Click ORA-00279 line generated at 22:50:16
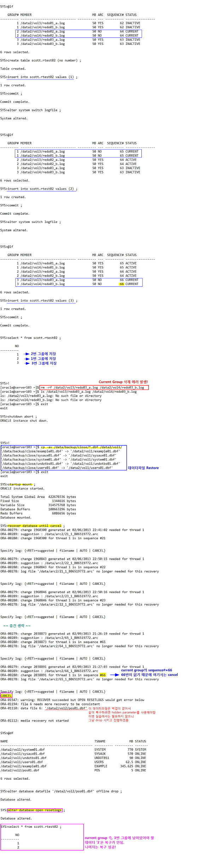The height and width of the screenshot is (868, 205). pyautogui.click(x=72, y=592)
